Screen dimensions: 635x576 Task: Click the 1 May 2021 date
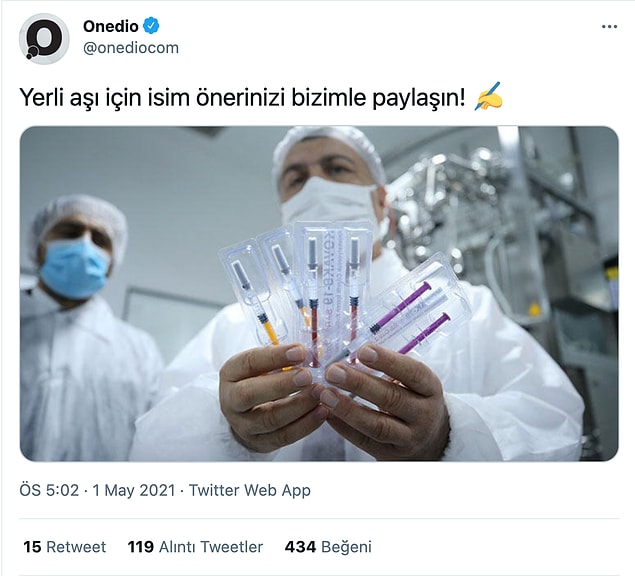(x=134, y=490)
